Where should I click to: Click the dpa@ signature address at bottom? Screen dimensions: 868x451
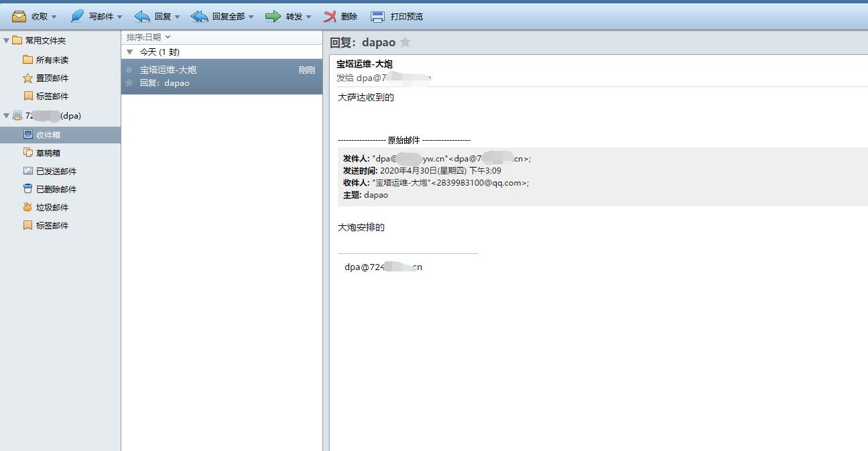pyautogui.click(x=383, y=267)
